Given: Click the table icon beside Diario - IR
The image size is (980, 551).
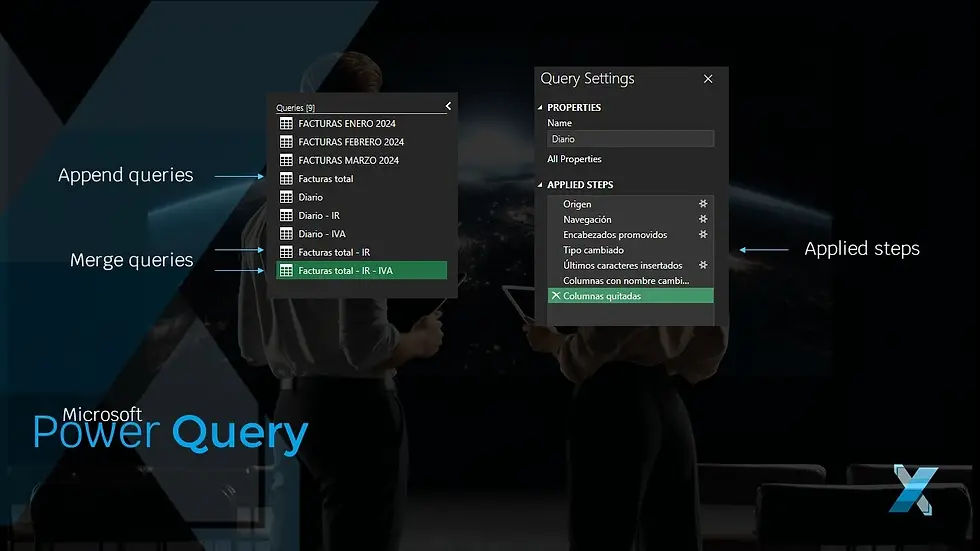Looking at the screenshot, I should [x=286, y=216].
